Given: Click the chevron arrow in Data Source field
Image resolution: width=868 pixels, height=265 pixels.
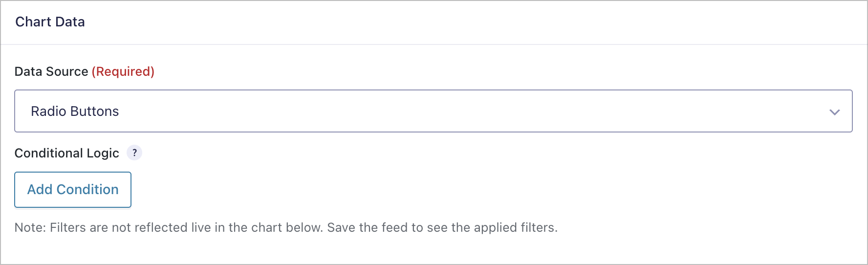Looking at the screenshot, I should tap(834, 112).
